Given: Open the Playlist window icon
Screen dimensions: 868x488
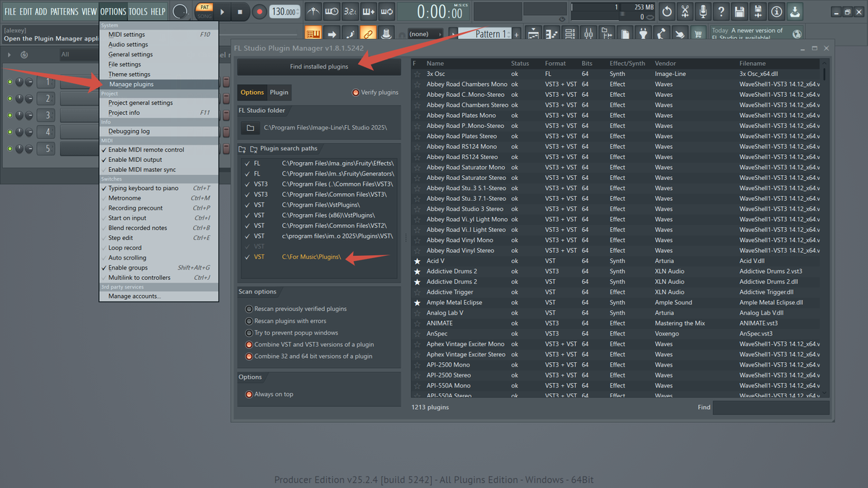Looking at the screenshot, I should 533,34.
